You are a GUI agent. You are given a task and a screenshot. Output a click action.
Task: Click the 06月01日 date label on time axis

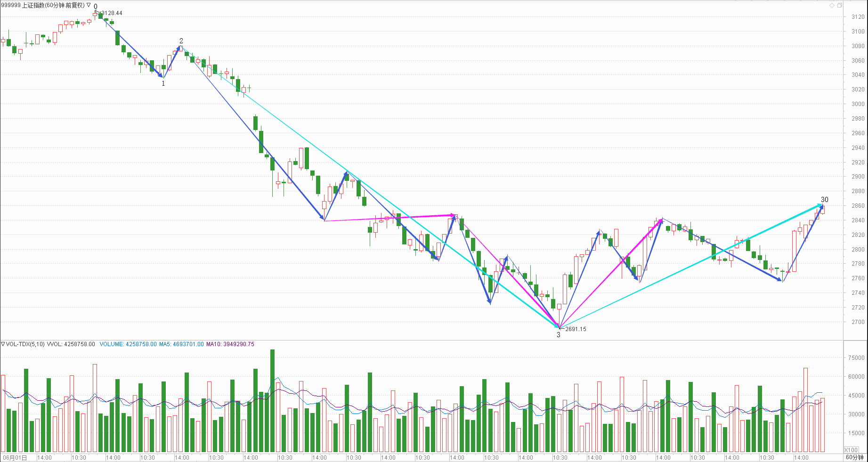tap(15, 457)
